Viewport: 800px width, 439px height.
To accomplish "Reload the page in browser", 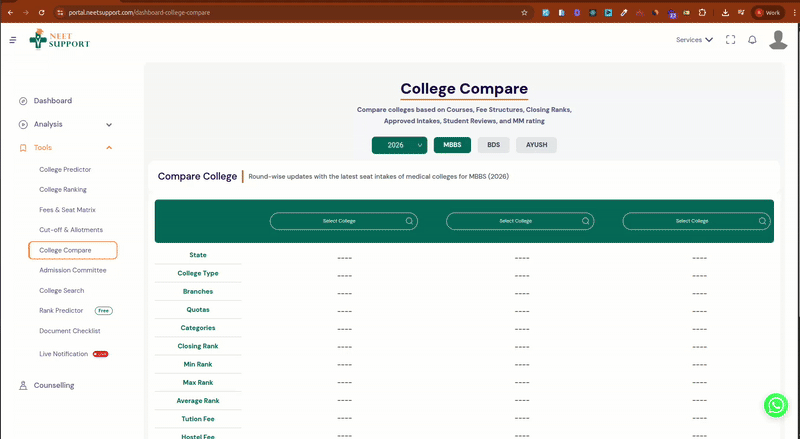I will tap(40, 12).
